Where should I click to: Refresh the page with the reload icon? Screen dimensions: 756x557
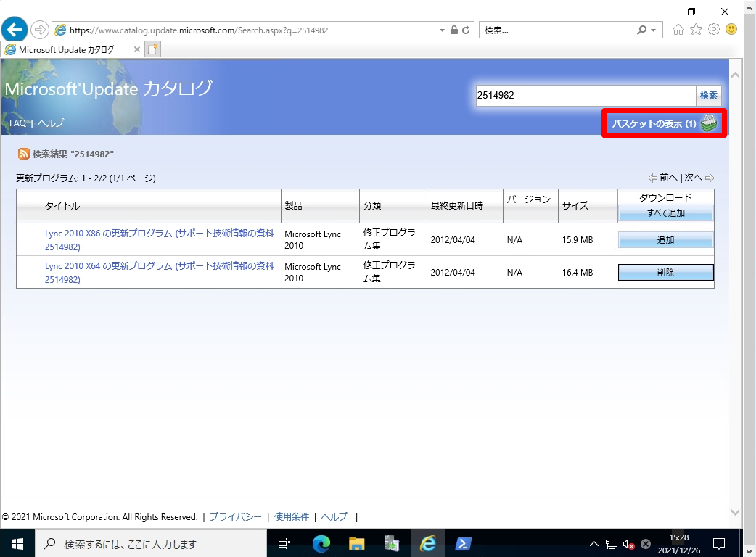point(466,30)
